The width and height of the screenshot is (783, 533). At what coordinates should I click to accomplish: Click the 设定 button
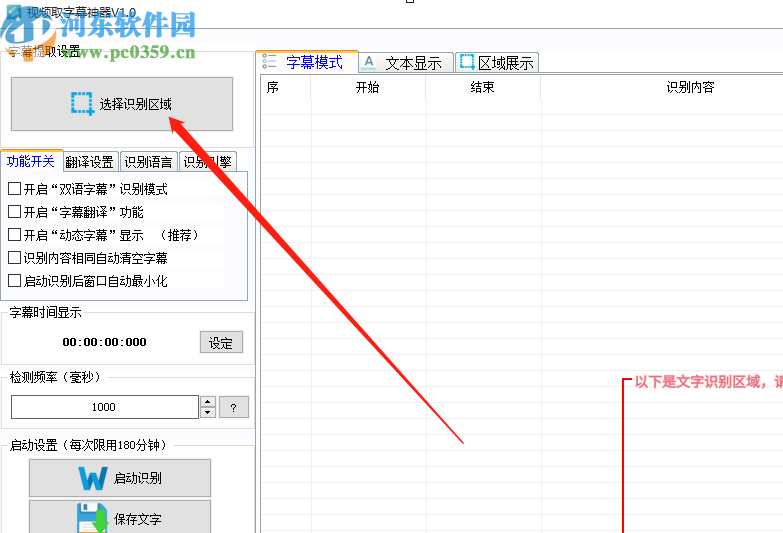click(221, 342)
